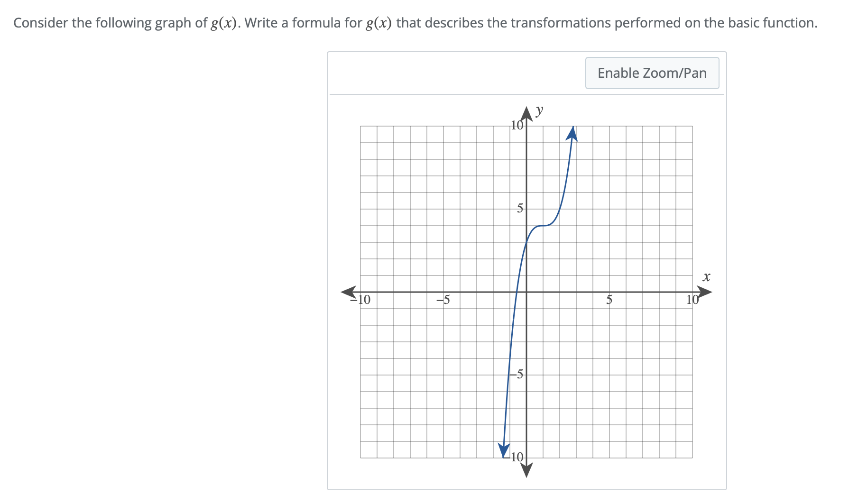Click the Enable Zoom/Pan button

click(x=652, y=73)
